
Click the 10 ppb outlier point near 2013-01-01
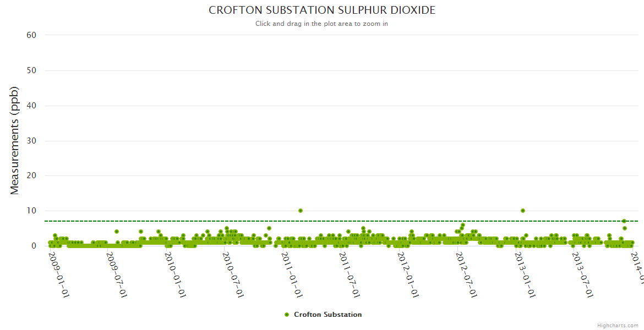pos(523,211)
